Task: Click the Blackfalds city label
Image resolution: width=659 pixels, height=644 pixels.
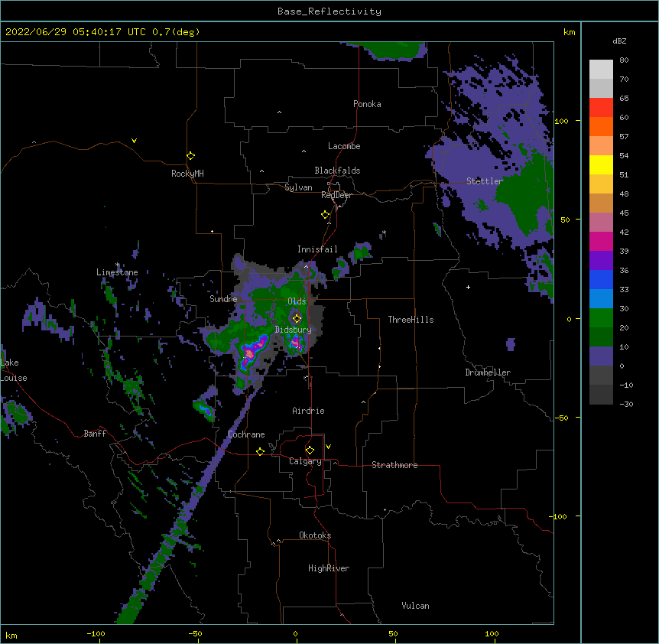Action: (337, 171)
